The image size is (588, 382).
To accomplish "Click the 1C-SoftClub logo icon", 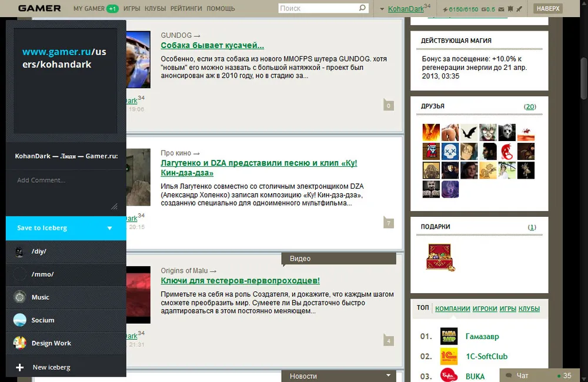I will [x=449, y=356].
